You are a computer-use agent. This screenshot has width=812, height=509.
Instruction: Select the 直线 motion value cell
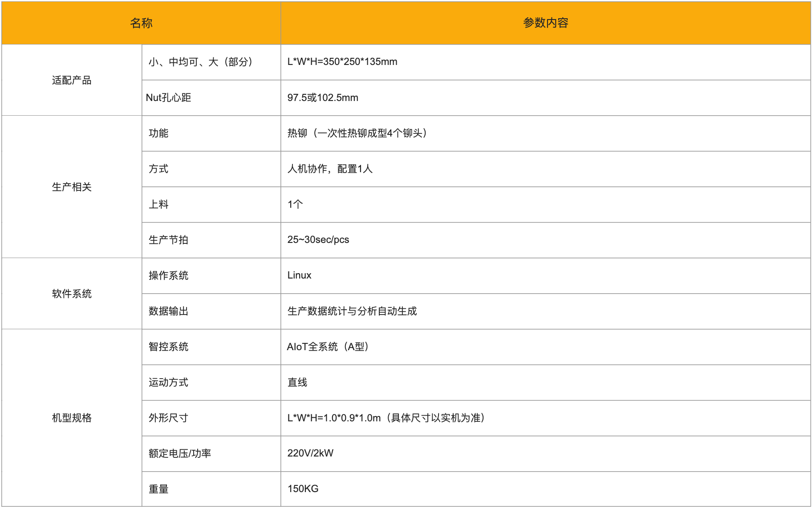pyautogui.click(x=297, y=383)
